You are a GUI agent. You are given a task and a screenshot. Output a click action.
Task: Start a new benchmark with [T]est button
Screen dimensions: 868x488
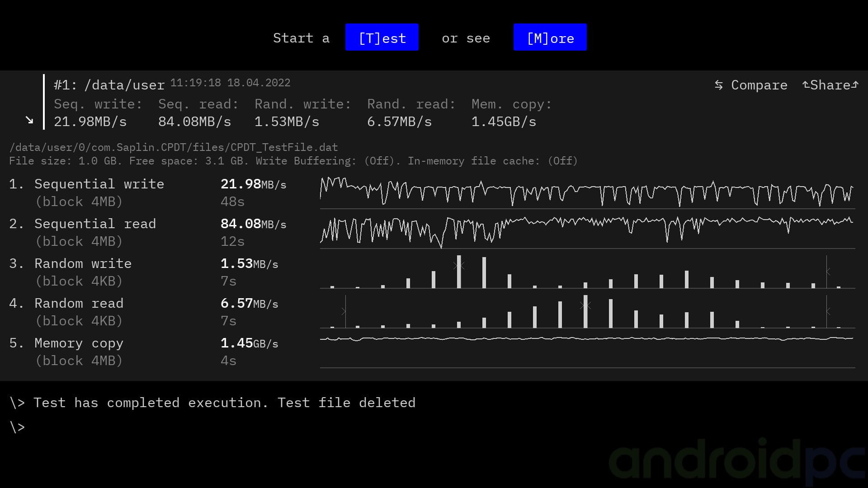click(382, 38)
